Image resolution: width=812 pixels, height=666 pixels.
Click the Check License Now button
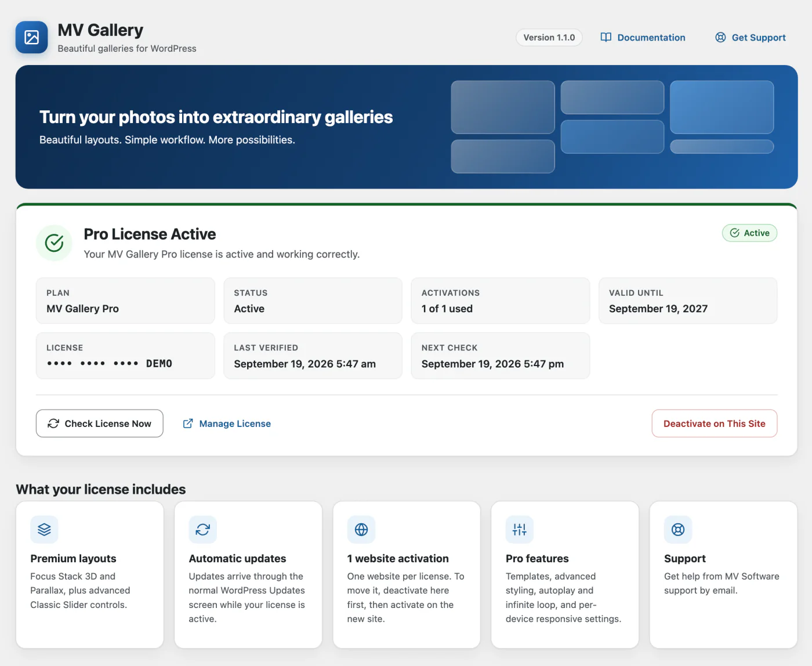click(x=100, y=424)
